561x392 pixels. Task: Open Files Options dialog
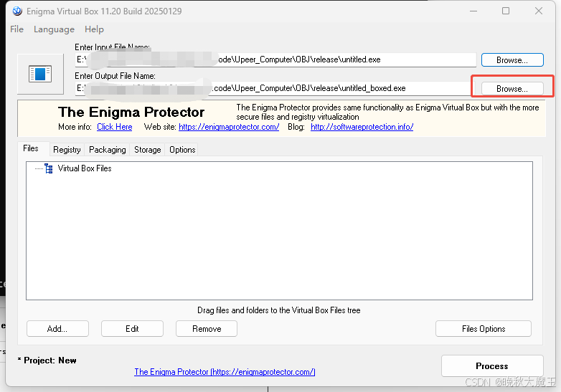tap(484, 329)
